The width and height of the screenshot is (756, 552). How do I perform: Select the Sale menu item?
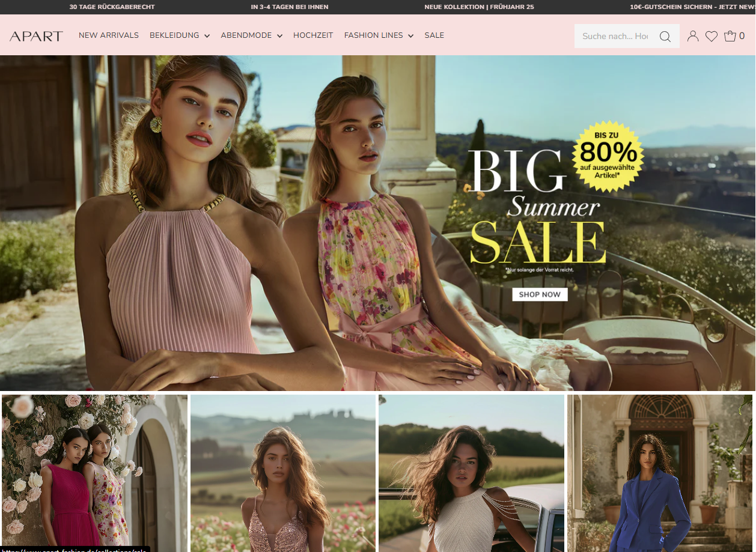434,35
